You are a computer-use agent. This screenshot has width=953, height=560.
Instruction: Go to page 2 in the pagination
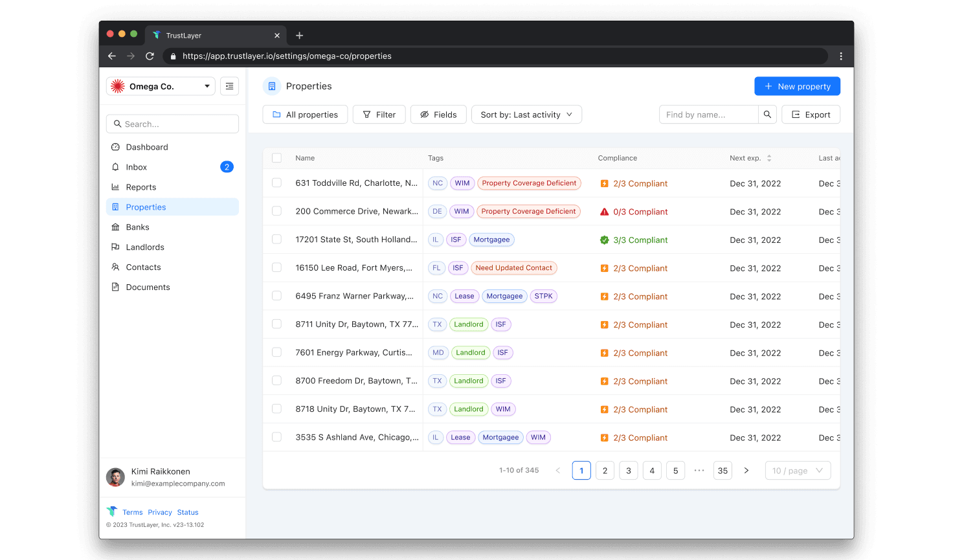(605, 471)
